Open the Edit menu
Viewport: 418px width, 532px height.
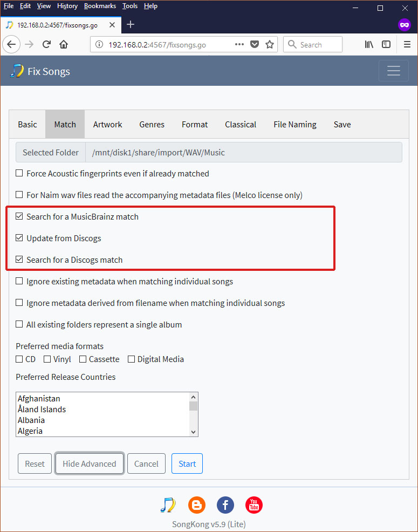(25, 6)
